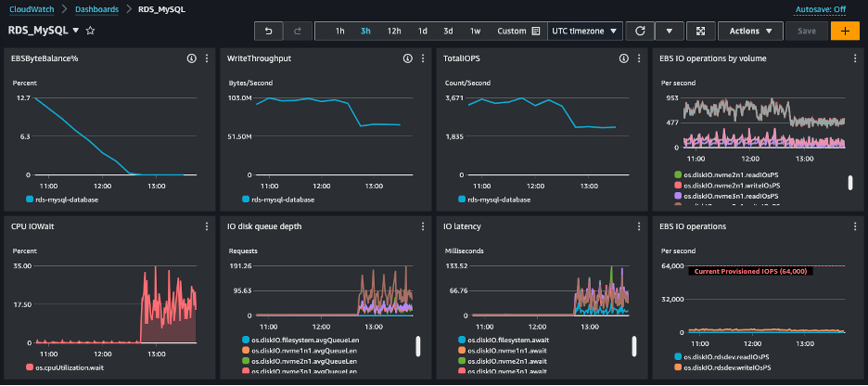Open options menu on CPU IOWait widget

pos(205,226)
